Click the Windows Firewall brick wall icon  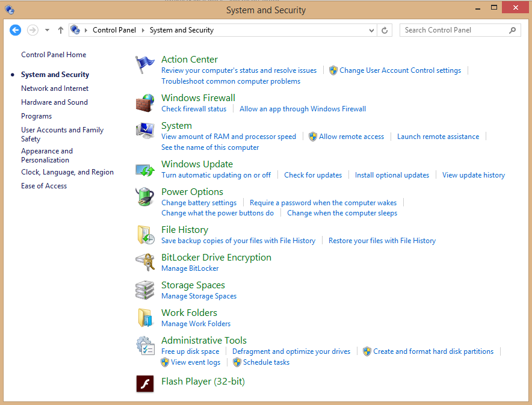click(145, 103)
